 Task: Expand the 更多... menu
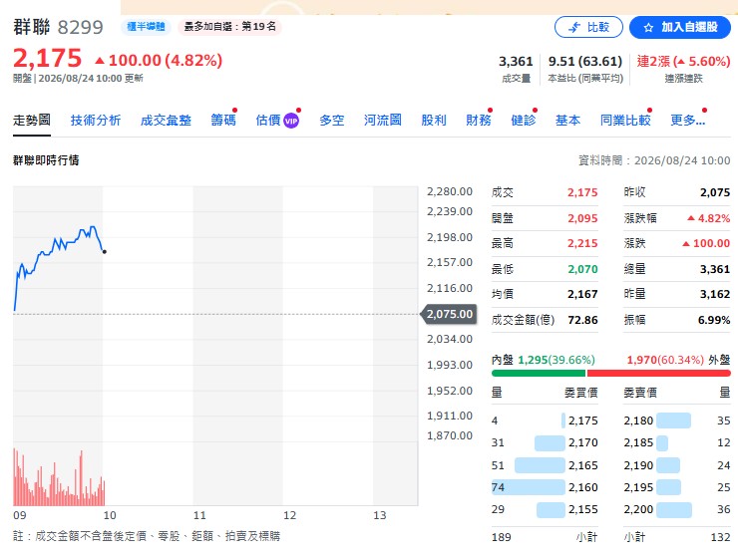pos(688,121)
